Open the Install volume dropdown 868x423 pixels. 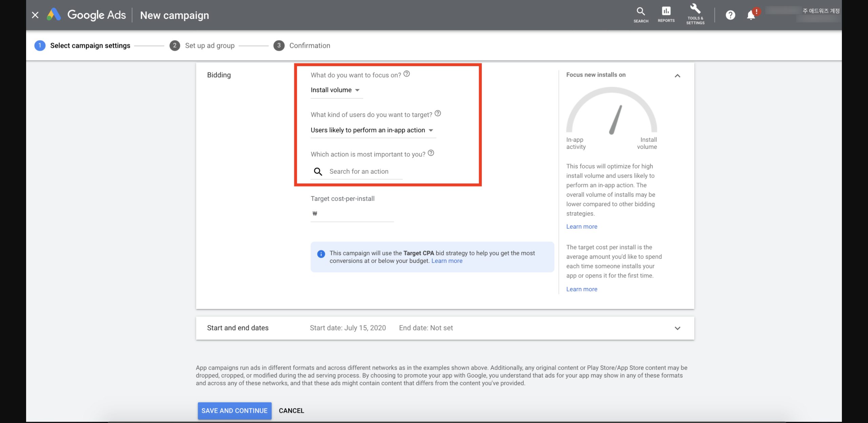click(x=335, y=90)
